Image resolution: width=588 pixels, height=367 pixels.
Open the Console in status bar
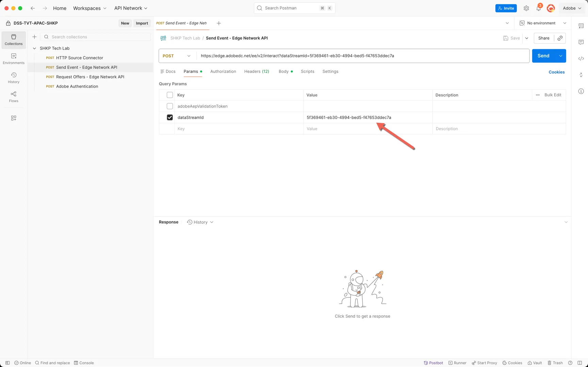coord(84,363)
